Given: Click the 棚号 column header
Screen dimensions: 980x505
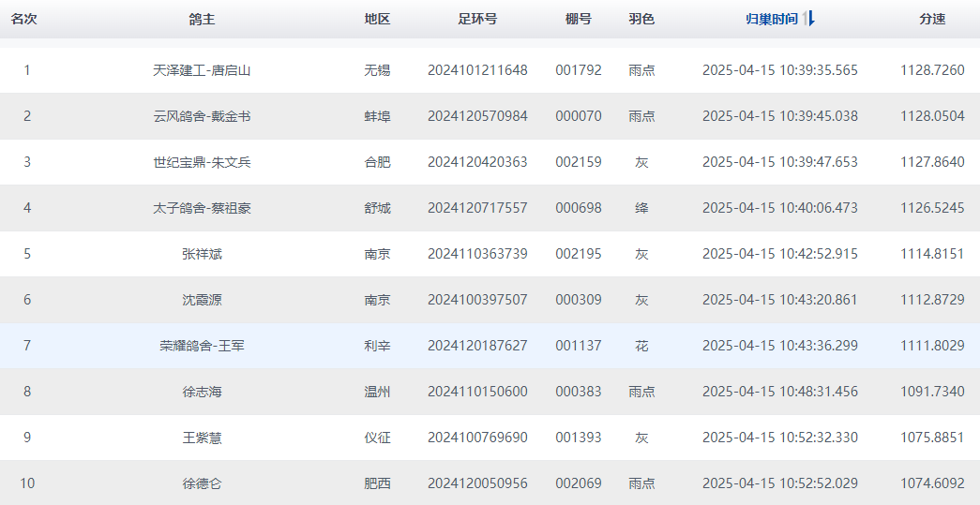Looking at the screenshot, I should 578,19.
